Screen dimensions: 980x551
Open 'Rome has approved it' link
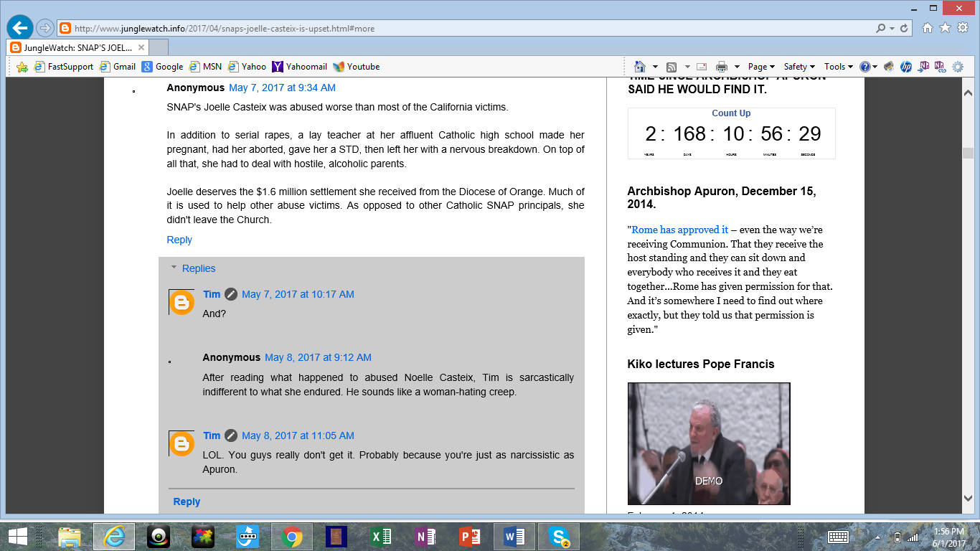click(680, 230)
